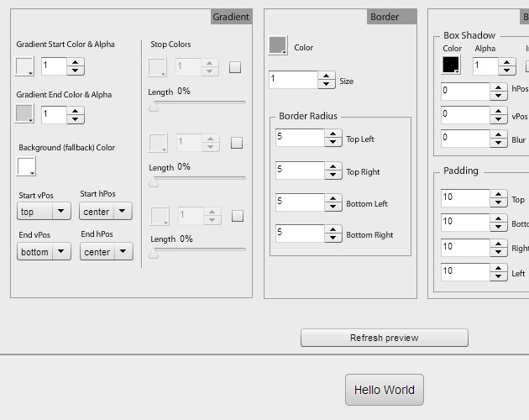This screenshot has height=420, width=529.
Task: Click the Border Color swatch
Action: (278, 46)
